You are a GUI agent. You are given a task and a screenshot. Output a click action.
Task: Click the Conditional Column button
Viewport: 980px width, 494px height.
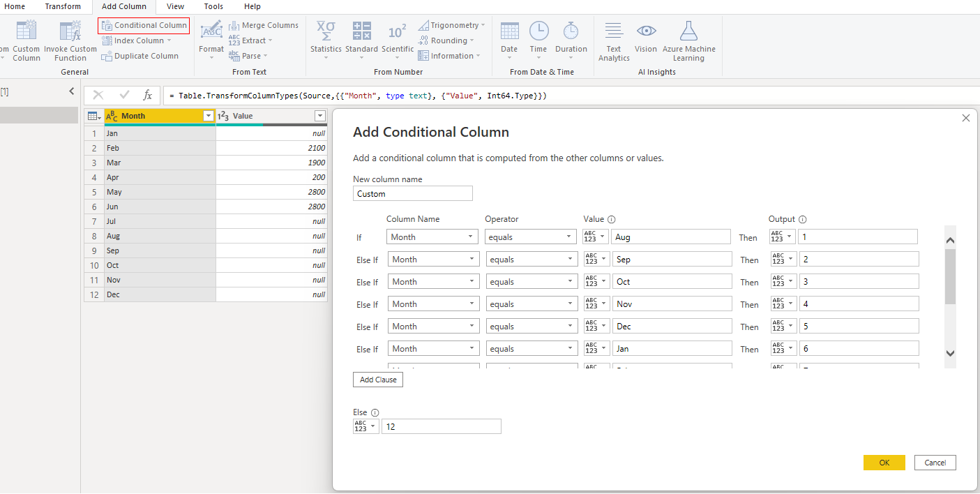click(144, 25)
